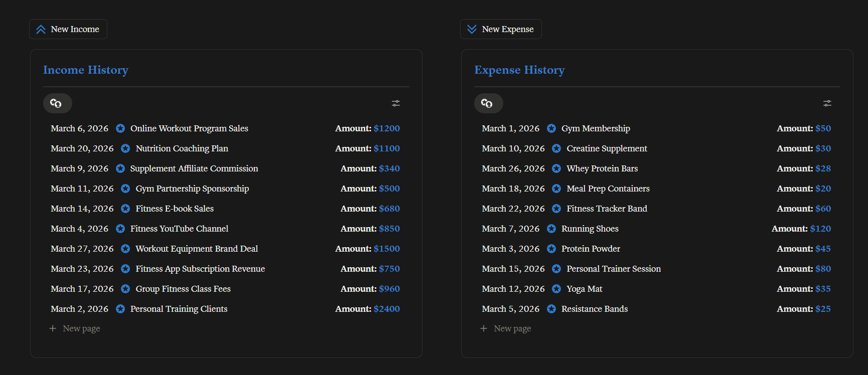Open Meal Prep Containers expense entry

pyautogui.click(x=608, y=189)
